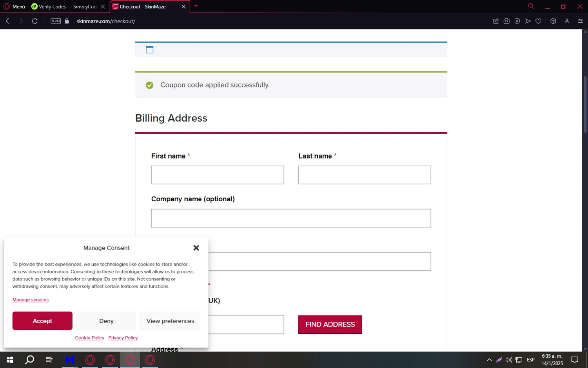
Task: Close the Manage Consent dialog
Action: click(196, 248)
